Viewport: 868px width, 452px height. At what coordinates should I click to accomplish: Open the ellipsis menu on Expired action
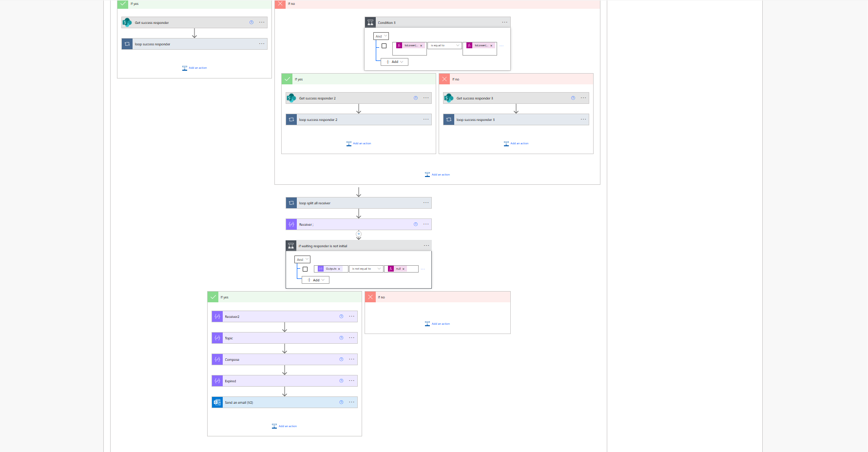click(x=351, y=381)
